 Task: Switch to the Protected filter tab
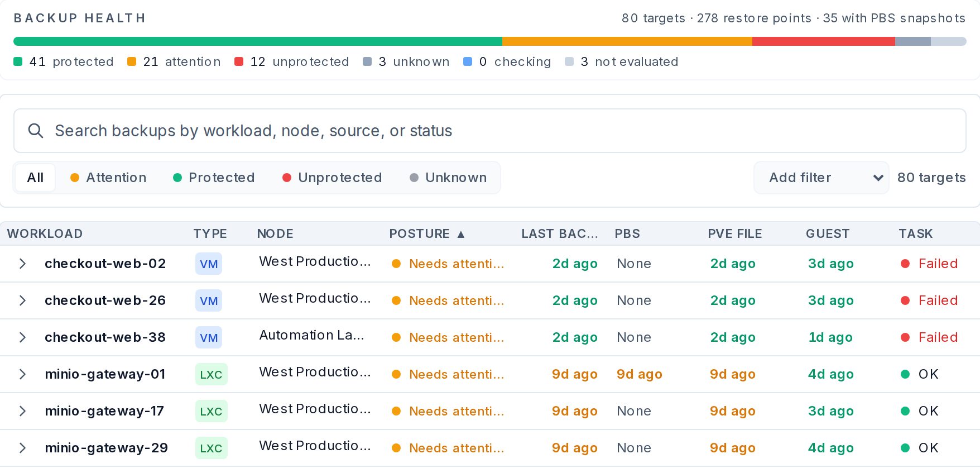click(214, 178)
